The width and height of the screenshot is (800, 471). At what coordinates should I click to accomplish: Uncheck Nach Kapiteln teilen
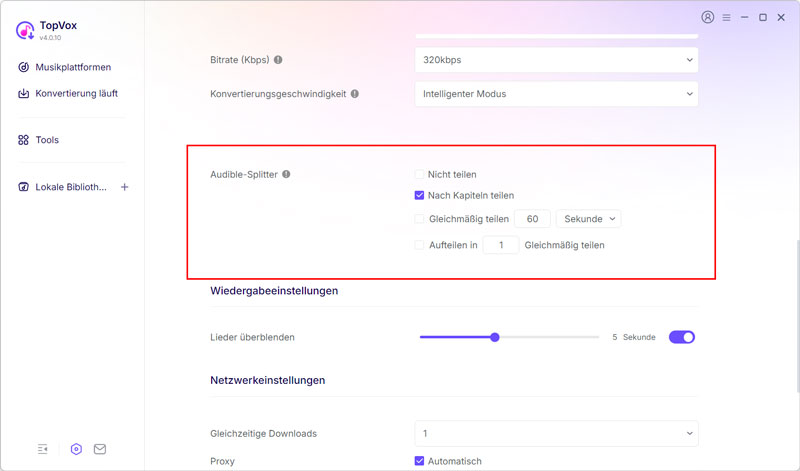(x=419, y=195)
